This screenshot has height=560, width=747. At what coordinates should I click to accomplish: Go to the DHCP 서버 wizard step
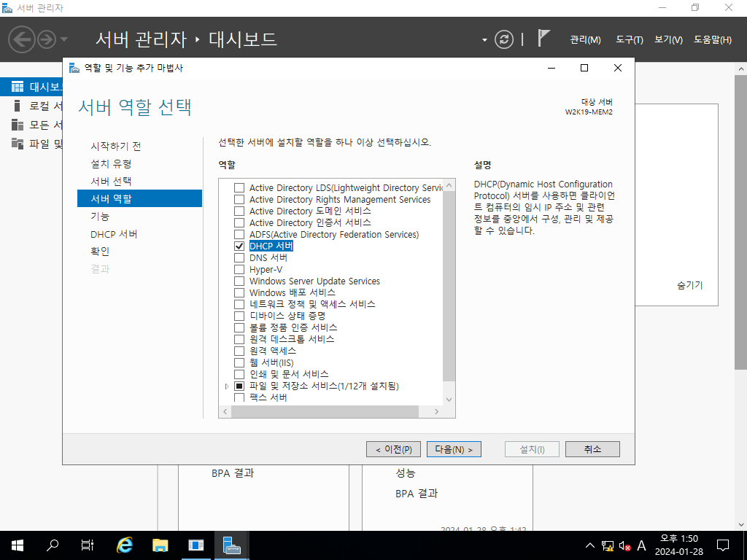[114, 234]
